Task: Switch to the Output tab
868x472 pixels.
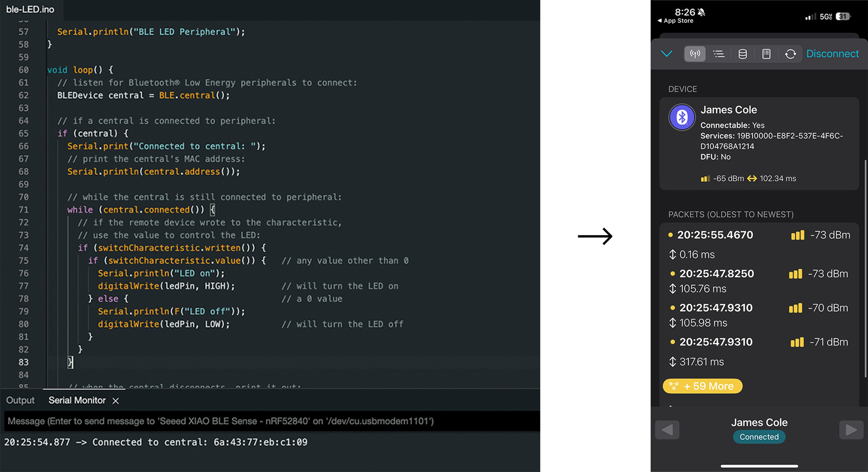Action: pos(20,400)
